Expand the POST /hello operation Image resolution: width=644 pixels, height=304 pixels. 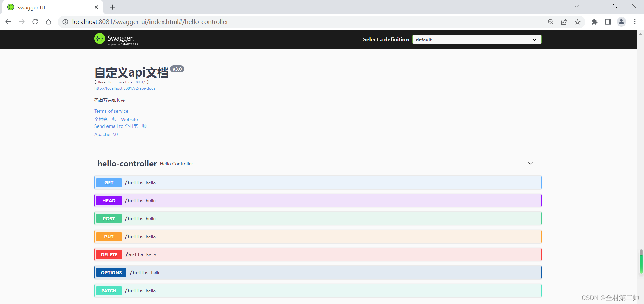pos(318,218)
